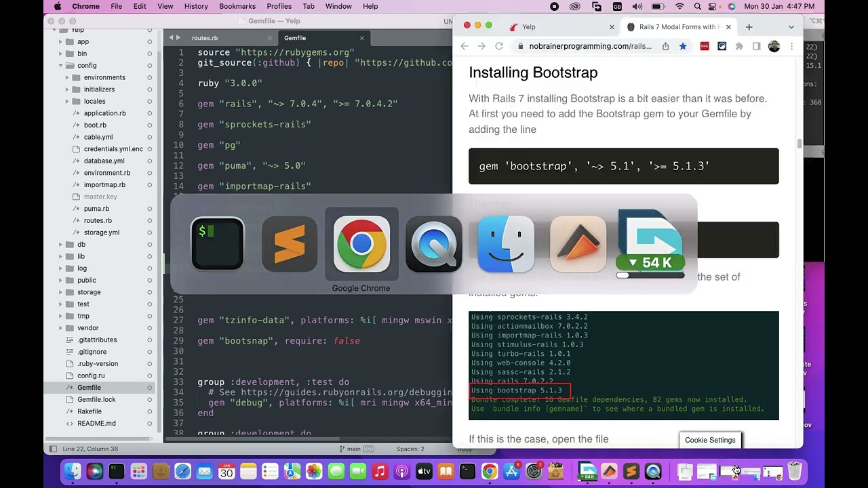868x488 pixels.
Task: Open Chrome profile avatar
Action: (x=774, y=46)
